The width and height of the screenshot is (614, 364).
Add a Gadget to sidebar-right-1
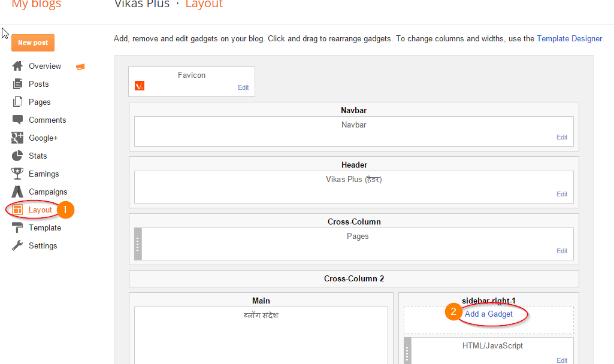pos(489,314)
